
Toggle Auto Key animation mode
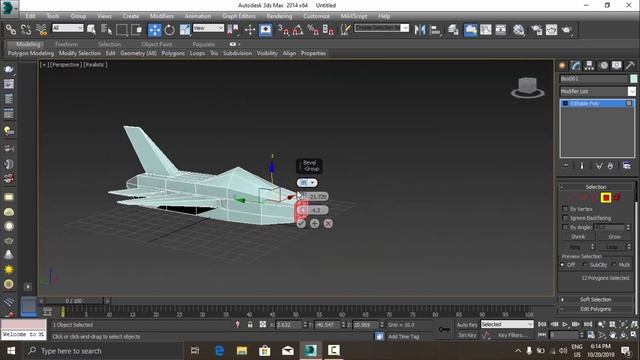click(x=467, y=324)
